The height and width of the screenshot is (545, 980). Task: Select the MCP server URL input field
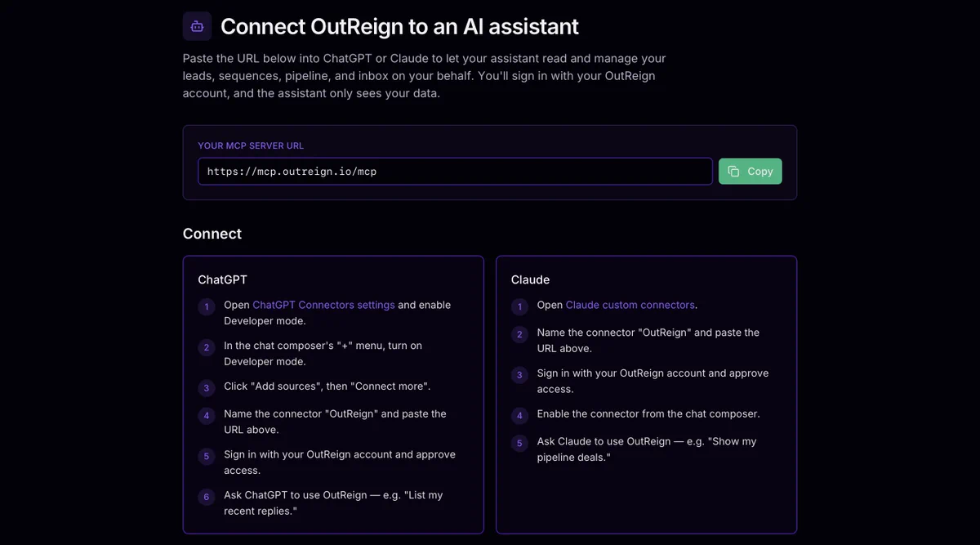(x=455, y=172)
